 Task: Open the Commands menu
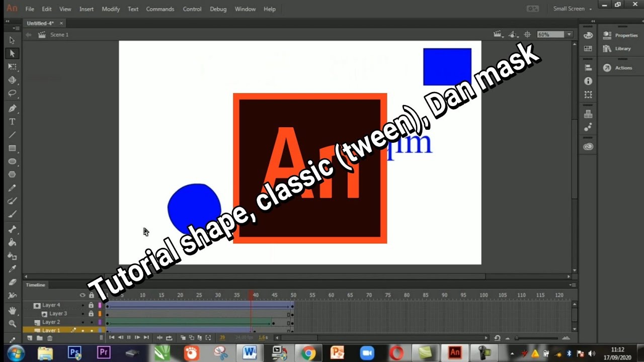point(160,9)
